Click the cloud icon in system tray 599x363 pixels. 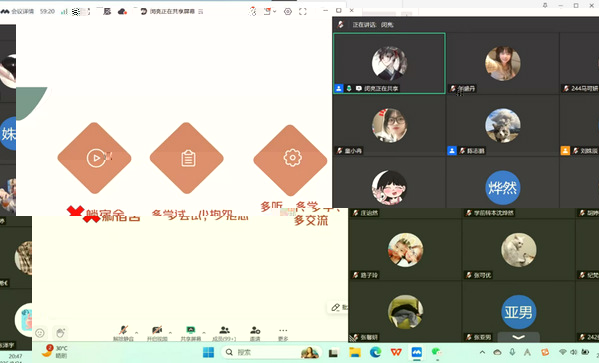click(x=497, y=352)
